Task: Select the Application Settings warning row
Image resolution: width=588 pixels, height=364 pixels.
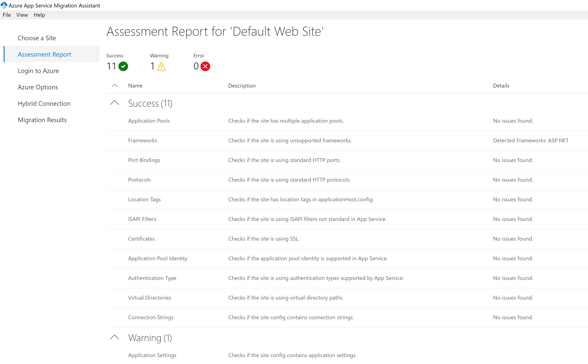Action: (347, 355)
